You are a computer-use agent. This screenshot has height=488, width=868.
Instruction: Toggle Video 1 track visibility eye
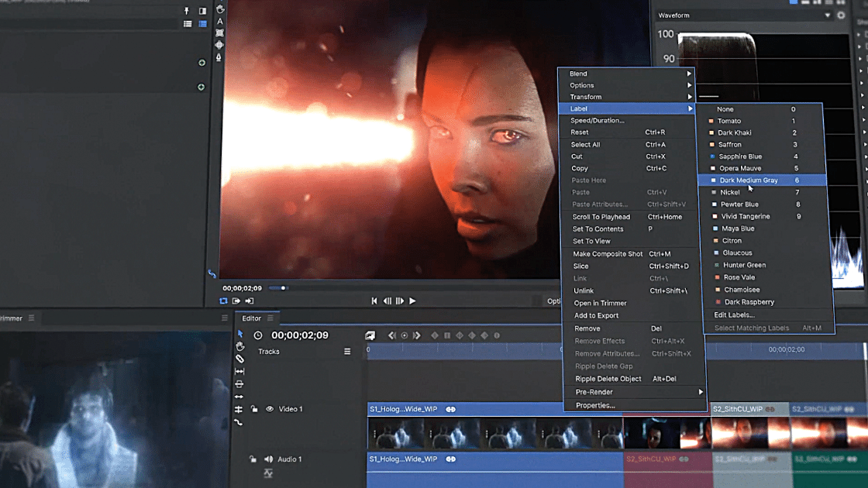[x=270, y=409]
